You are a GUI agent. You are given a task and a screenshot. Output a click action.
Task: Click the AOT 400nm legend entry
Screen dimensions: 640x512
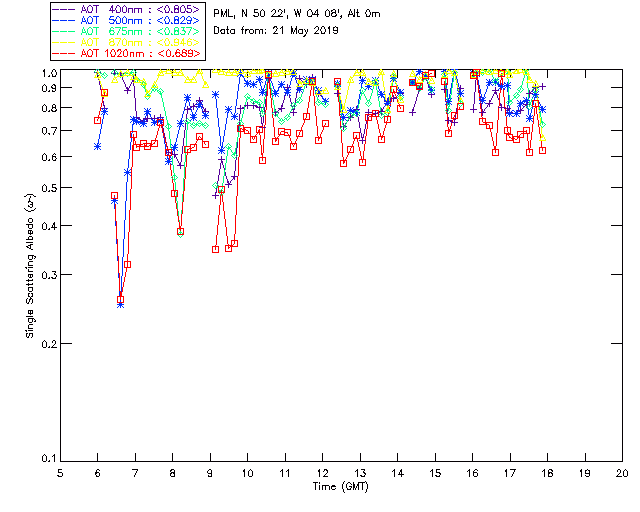(x=126, y=9)
